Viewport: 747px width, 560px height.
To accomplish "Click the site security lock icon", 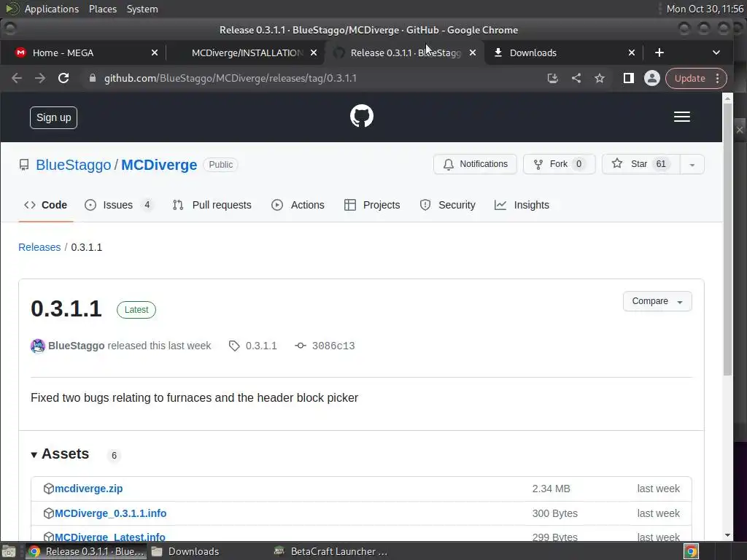I will tap(93, 78).
